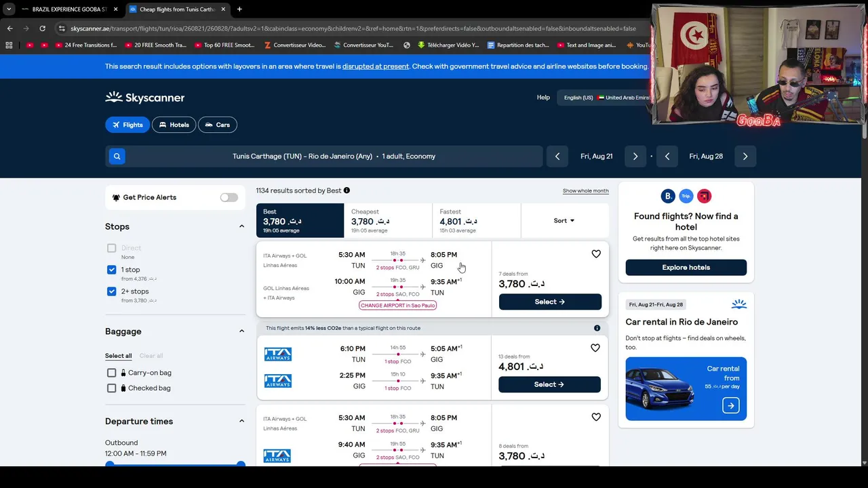Open English (US) United Arab Emirates regional settings
Image resolution: width=868 pixels, height=488 pixels.
(605, 98)
